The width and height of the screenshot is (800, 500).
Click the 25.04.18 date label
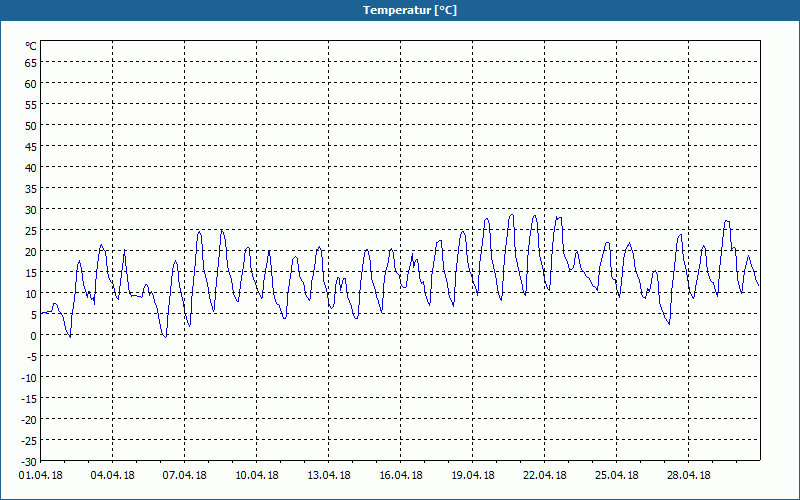(x=616, y=476)
